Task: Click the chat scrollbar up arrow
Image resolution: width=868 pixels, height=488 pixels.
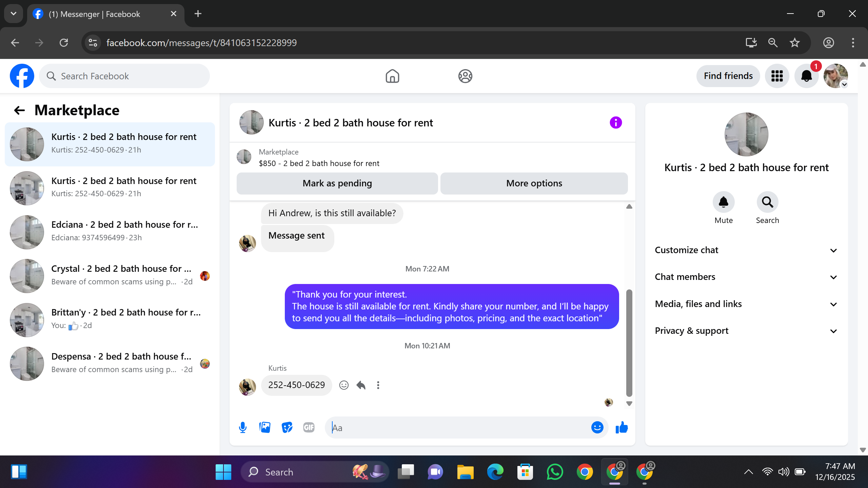Action: tap(629, 207)
